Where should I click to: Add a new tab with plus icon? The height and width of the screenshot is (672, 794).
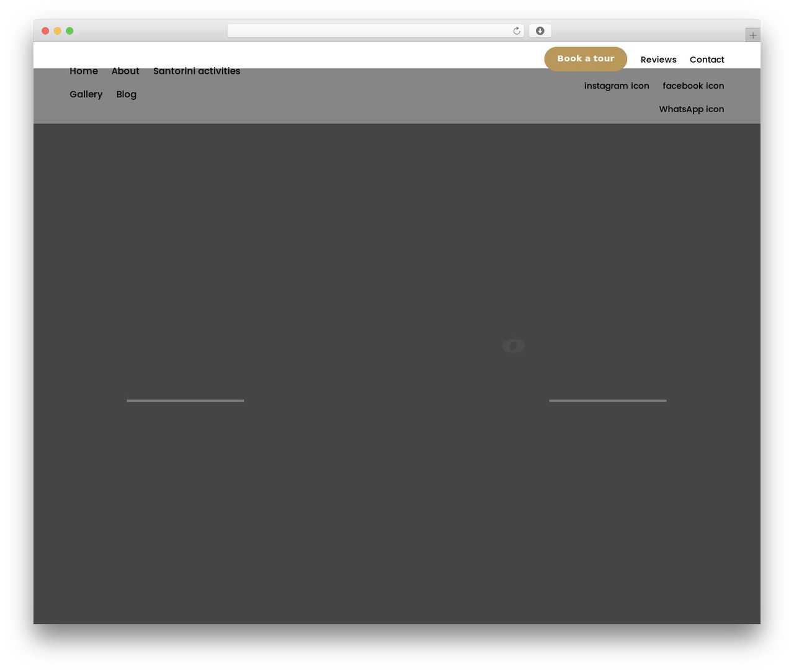pyautogui.click(x=752, y=35)
